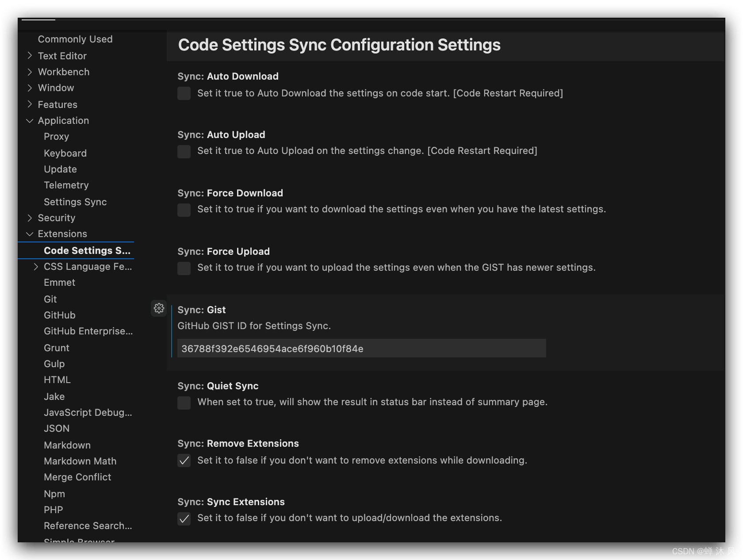Collapse the Application settings section
The width and height of the screenshot is (743, 560).
click(30, 120)
